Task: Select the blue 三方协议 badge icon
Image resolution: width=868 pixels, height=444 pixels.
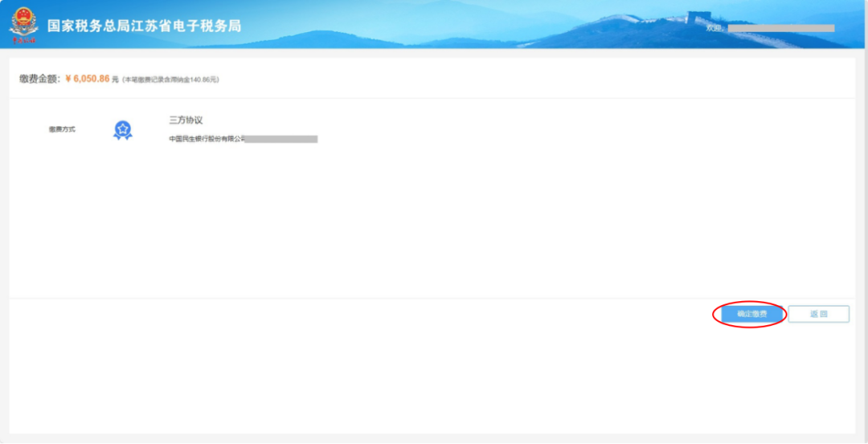Action: [x=122, y=131]
